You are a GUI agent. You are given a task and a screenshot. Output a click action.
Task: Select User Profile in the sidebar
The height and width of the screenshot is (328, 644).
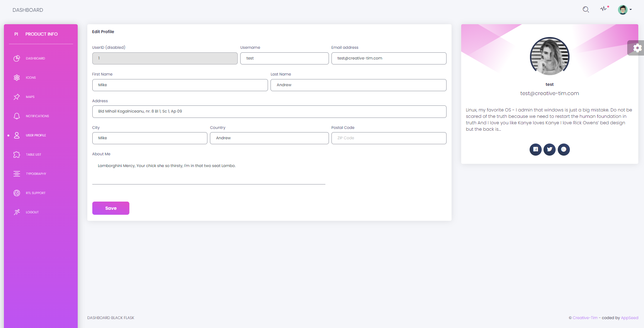click(x=36, y=135)
